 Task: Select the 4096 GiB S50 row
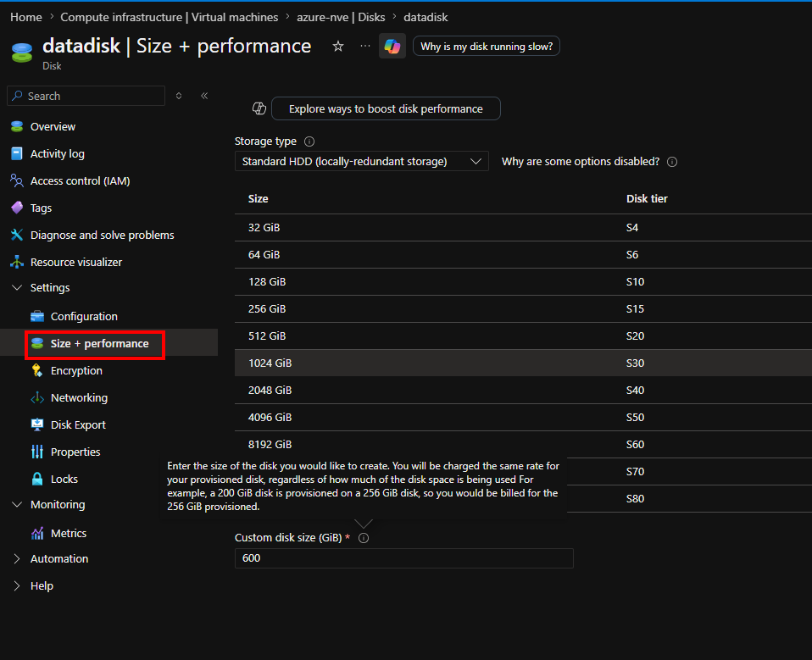pos(523,417)
